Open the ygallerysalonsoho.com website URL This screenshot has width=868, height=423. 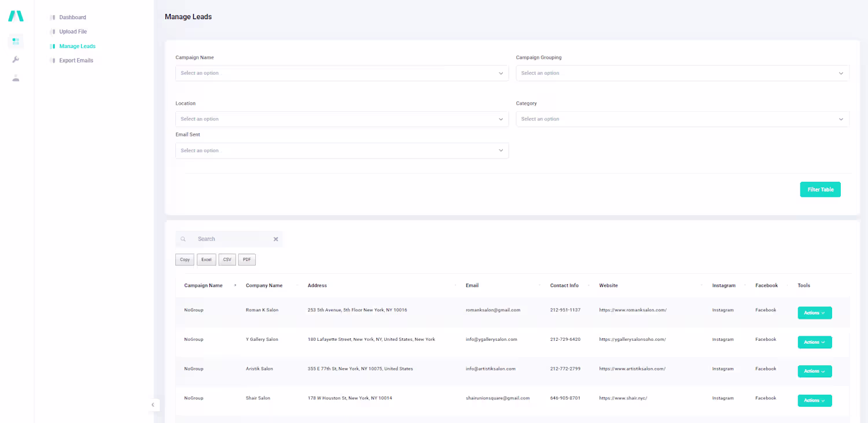coord(632,340)
